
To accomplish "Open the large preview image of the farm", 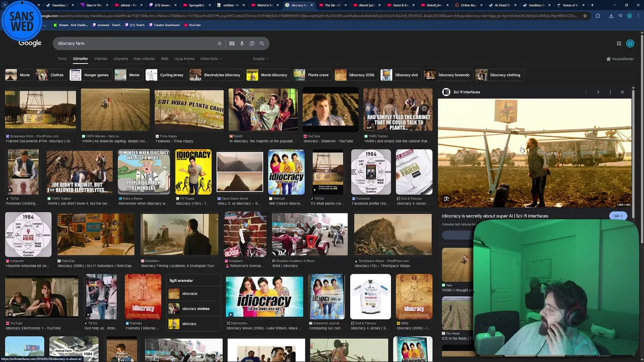I will 534,152.
